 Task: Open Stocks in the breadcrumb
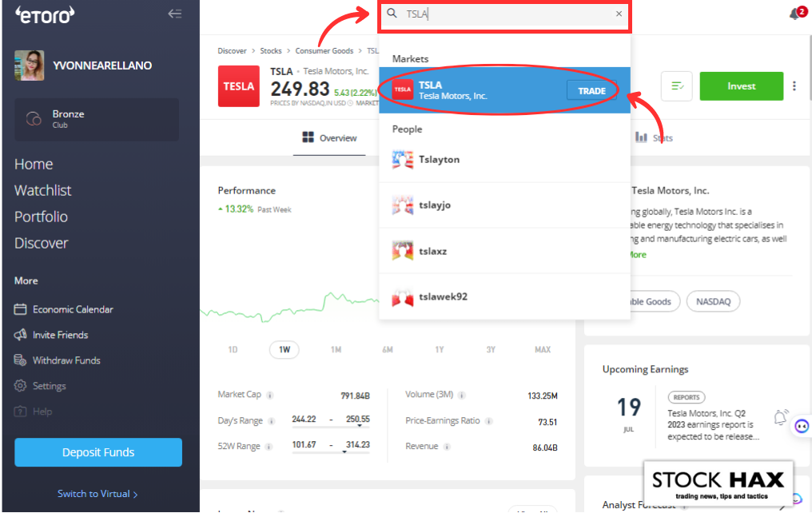click(271, 50)
